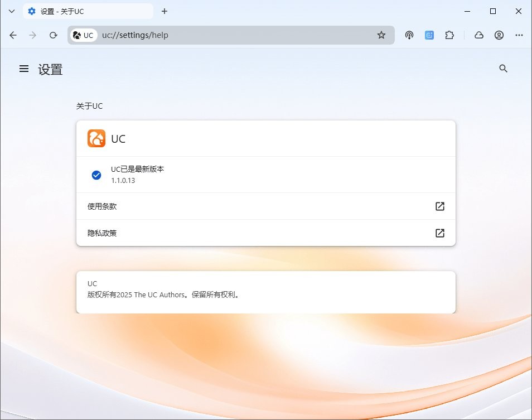Screen dimensions: 532x420
Task: Open the settings hamburger menu
Action: point(24,69)
